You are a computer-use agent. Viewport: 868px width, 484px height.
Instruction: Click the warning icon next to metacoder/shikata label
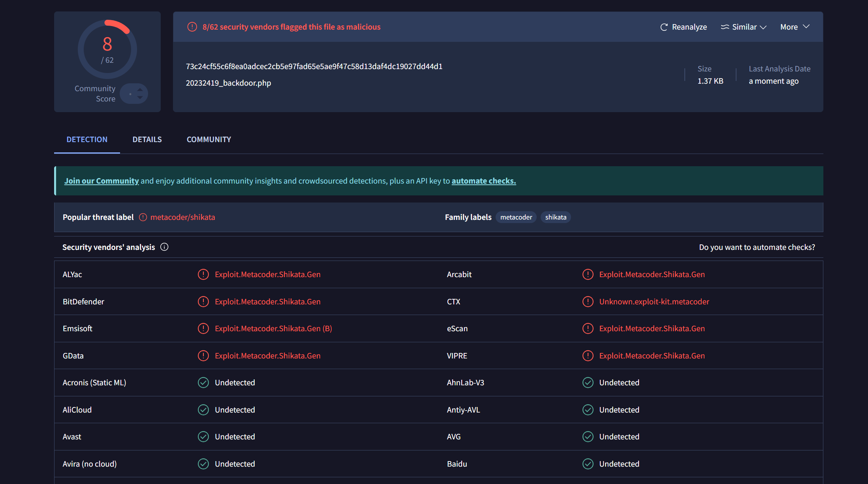[143, 217]
